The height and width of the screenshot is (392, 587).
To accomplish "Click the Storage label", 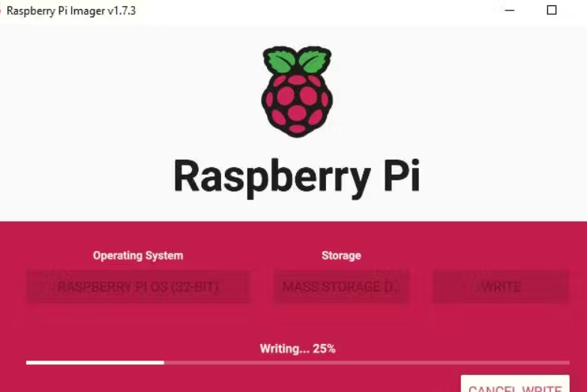I will [x=341, y=256].
